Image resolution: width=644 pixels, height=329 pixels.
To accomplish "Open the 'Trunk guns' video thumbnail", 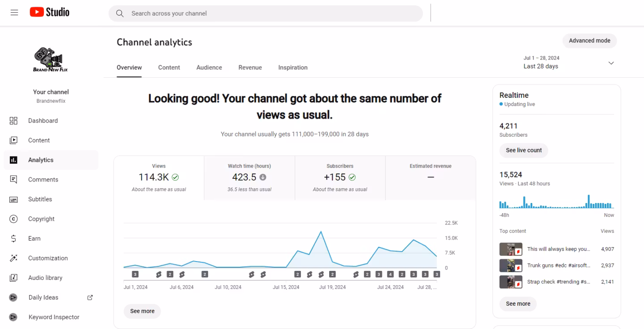I will 511,266.
